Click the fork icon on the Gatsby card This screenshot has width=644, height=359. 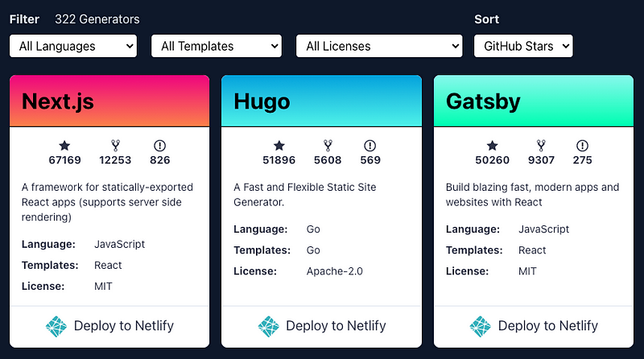point(541,146)
